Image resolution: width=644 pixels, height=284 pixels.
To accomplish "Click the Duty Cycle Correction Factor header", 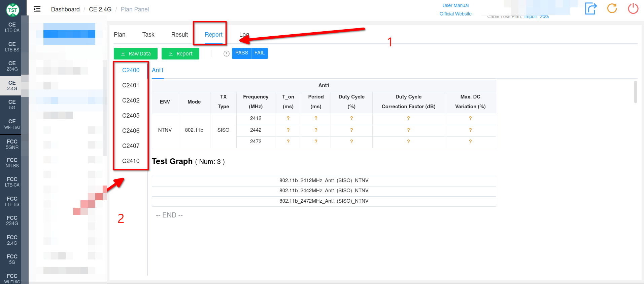I will pyautogui.click(x=408, y=102).
